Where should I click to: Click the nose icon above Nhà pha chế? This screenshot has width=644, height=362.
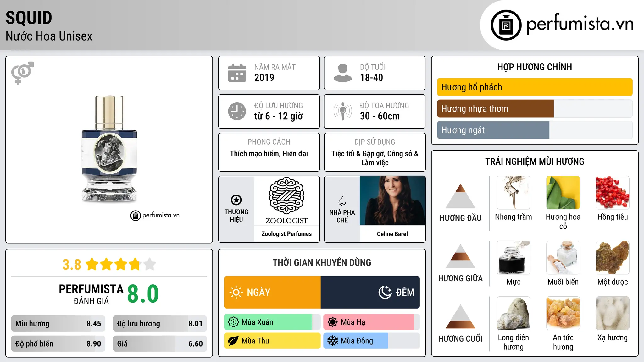pyautogui.click(x=342, y=200)
